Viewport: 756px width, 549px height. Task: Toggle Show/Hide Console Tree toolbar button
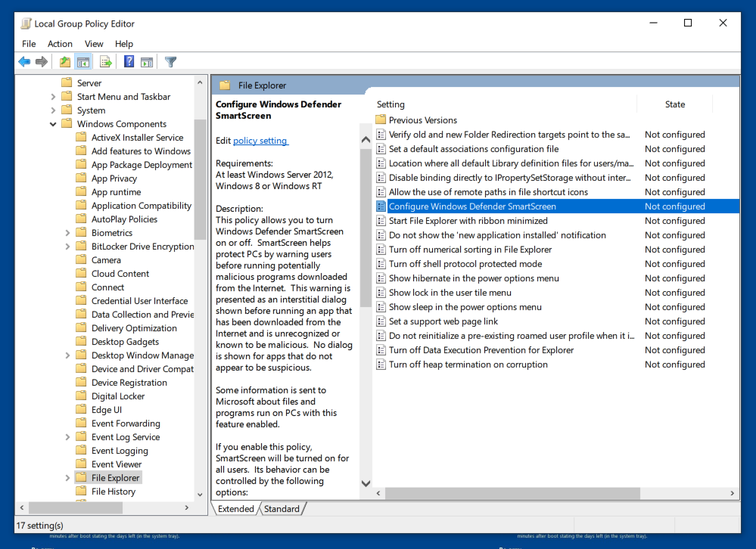pos(83,62)
